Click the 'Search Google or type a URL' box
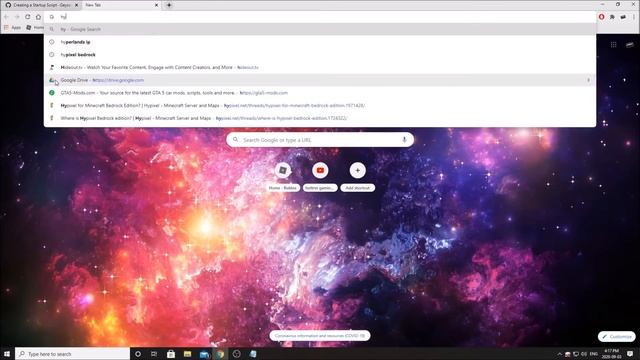 point(320,140)
